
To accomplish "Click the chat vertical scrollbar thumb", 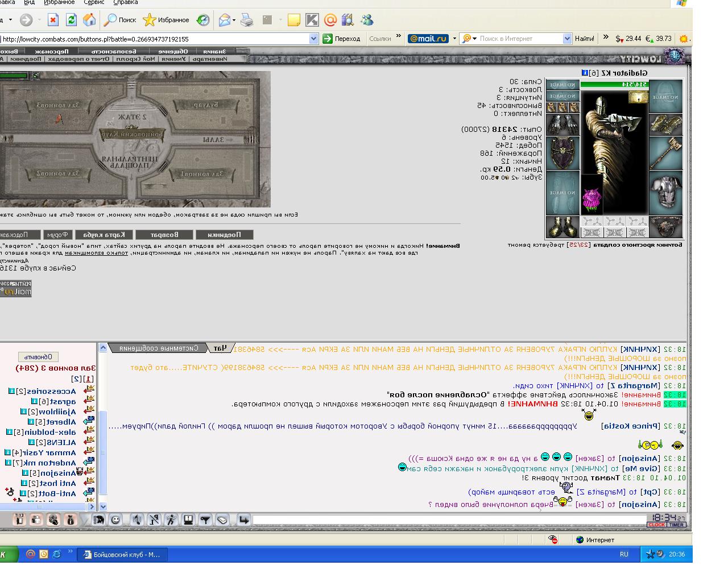I will point(103,452).
